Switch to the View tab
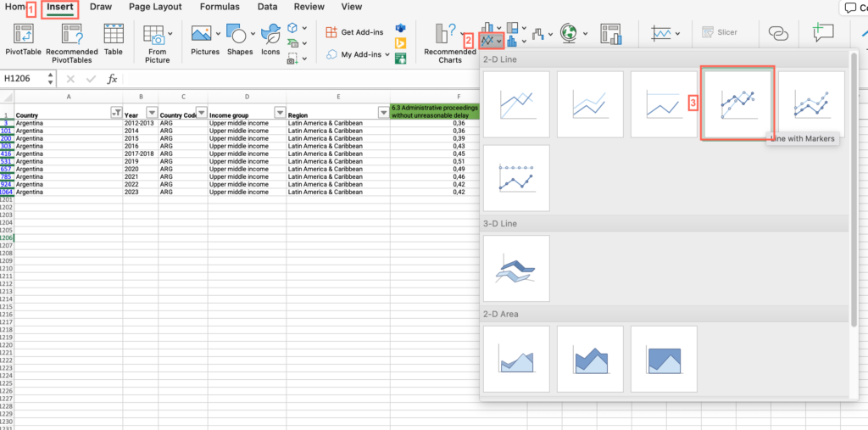The image size is (868, 430). point(352,7)
